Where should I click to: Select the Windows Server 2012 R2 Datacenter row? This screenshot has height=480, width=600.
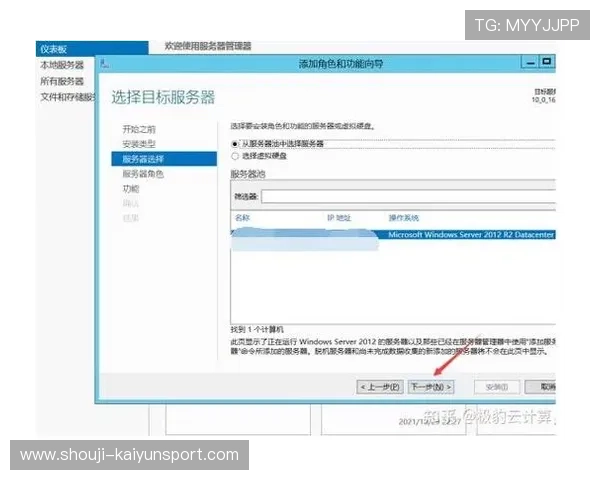point(393,235)
